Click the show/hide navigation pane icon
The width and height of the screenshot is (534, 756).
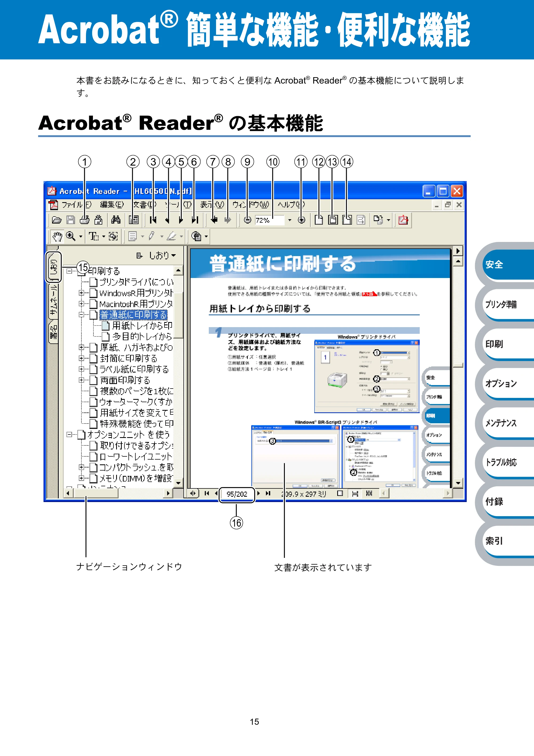click(x=134, y=220)
